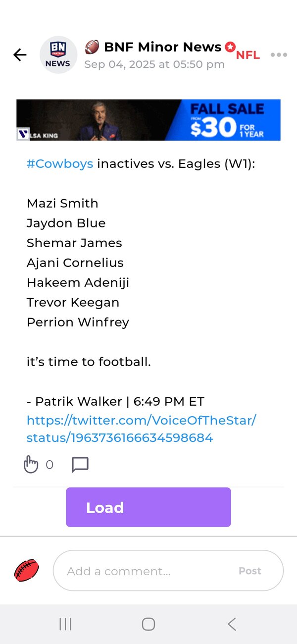Image resolution: width=297 pixels, height=644 pixels.
Task: Open the twitter.com VoiceOfTheStar status link
Action: [142, 429]
